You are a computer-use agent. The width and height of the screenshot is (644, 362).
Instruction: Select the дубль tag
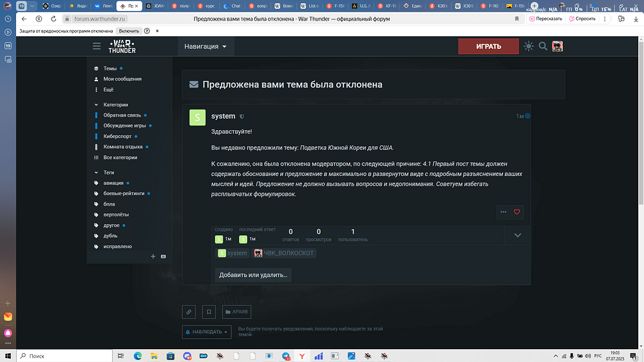[111, 236]
